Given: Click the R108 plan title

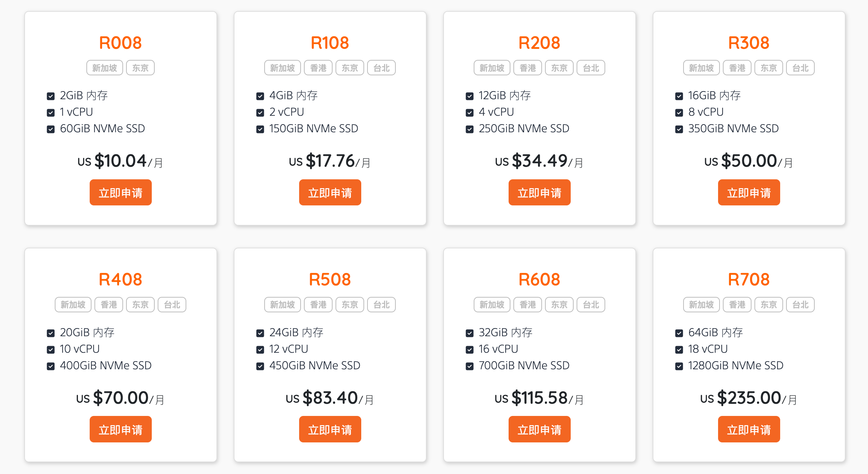Looking at the screenshot, I should [x=330, y=43].
